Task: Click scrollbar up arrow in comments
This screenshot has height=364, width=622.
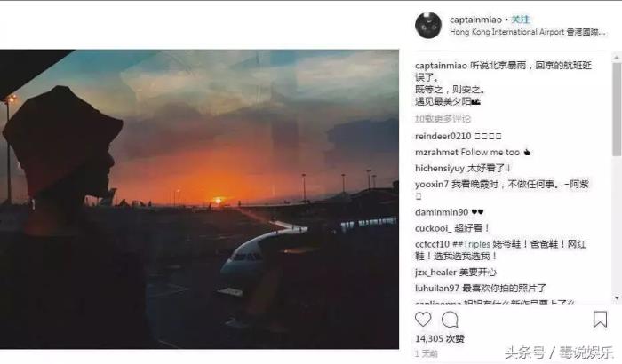Action: click(x=617, y=58)
